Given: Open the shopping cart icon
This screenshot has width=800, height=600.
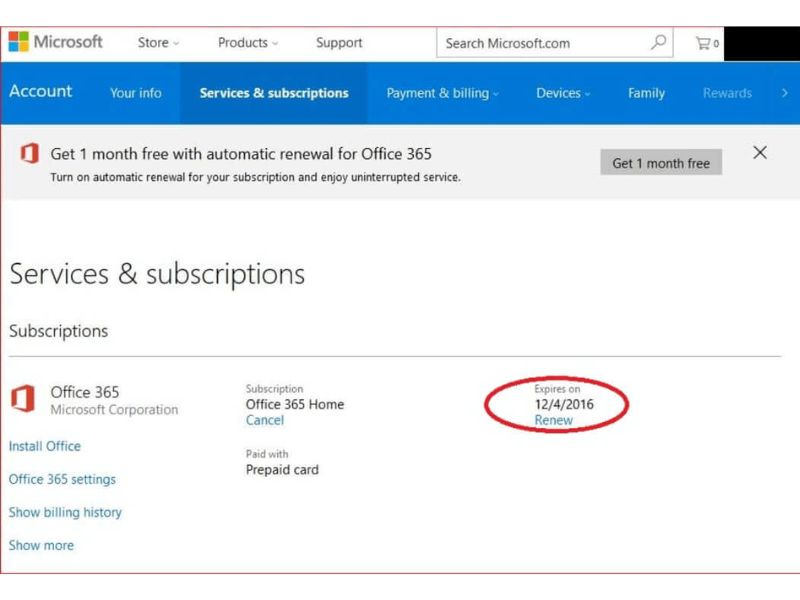Looking at the screenshot, I should click(x=707, y=43).
